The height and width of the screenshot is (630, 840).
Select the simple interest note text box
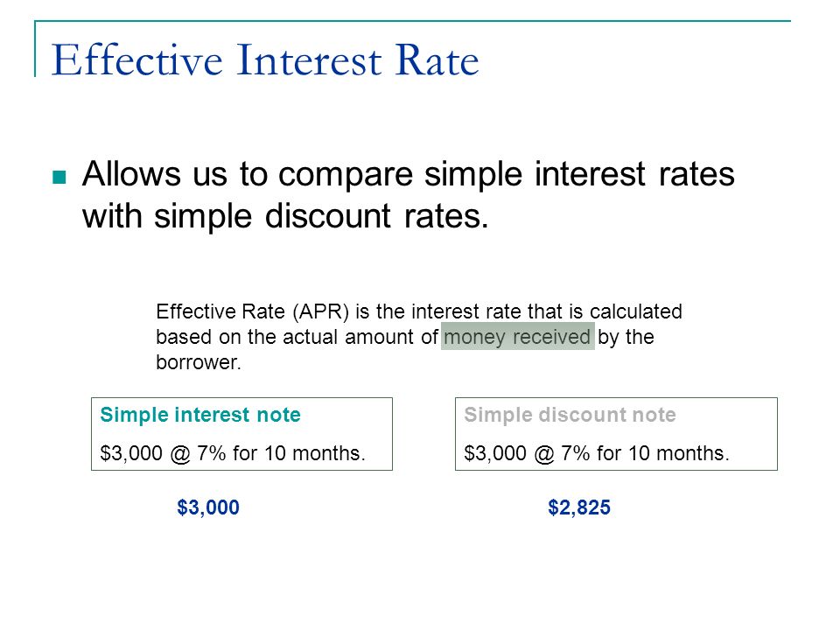(x=241, y=434)
